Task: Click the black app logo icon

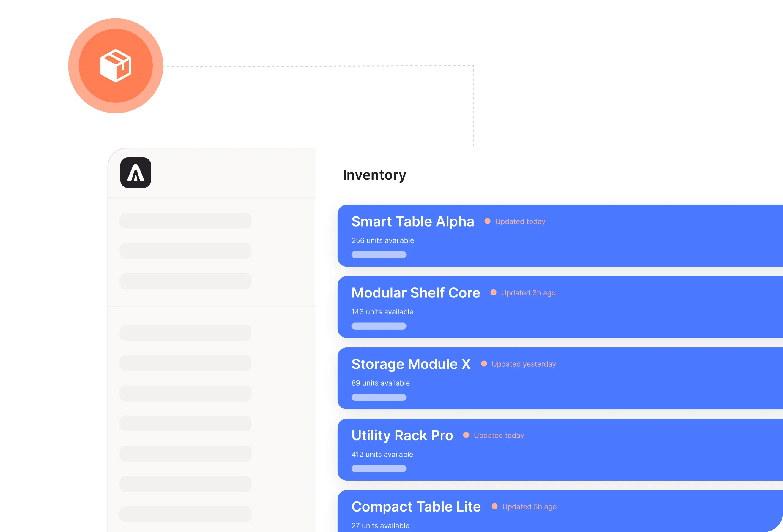Action: [x=136, y=173]
